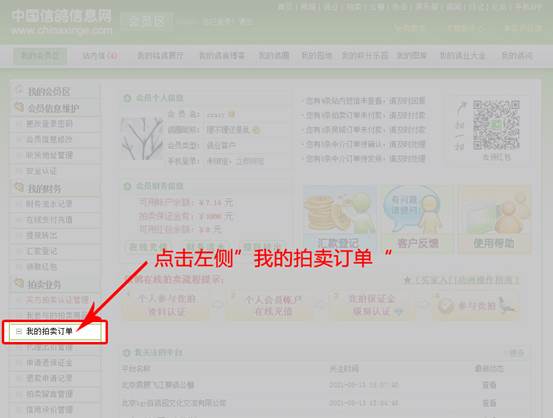The image size is (553, 418).
Task: Open 站内信 tab with unread count
Action: click(x=99, y=56)
